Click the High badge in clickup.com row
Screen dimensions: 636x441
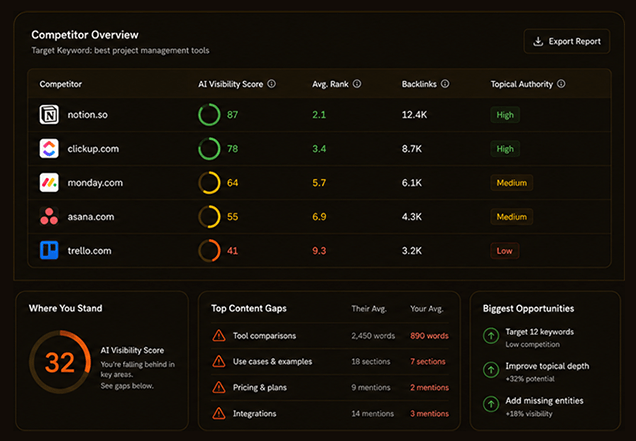click(505, 149)
